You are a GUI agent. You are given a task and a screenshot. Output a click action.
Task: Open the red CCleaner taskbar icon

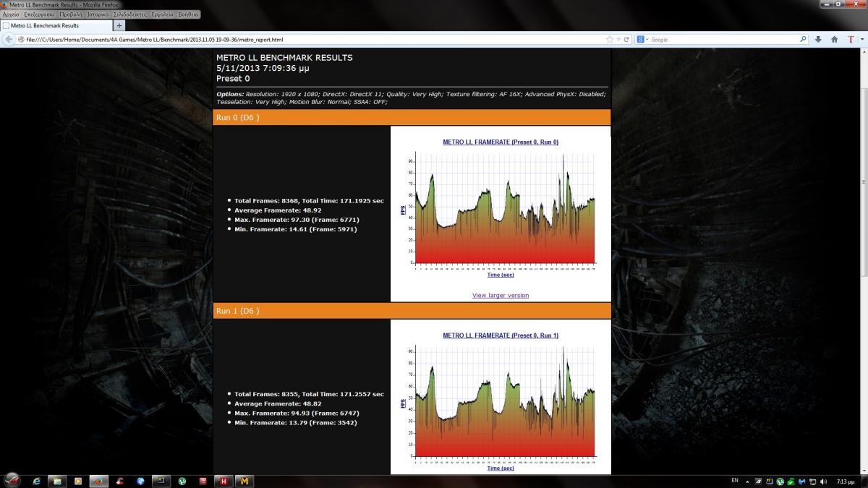[120, 480]
